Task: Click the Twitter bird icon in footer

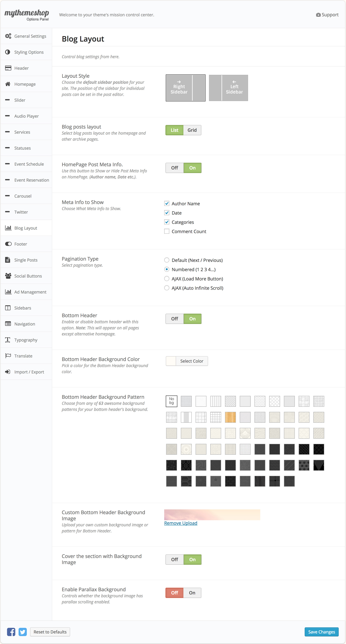Action: point(23,632)
